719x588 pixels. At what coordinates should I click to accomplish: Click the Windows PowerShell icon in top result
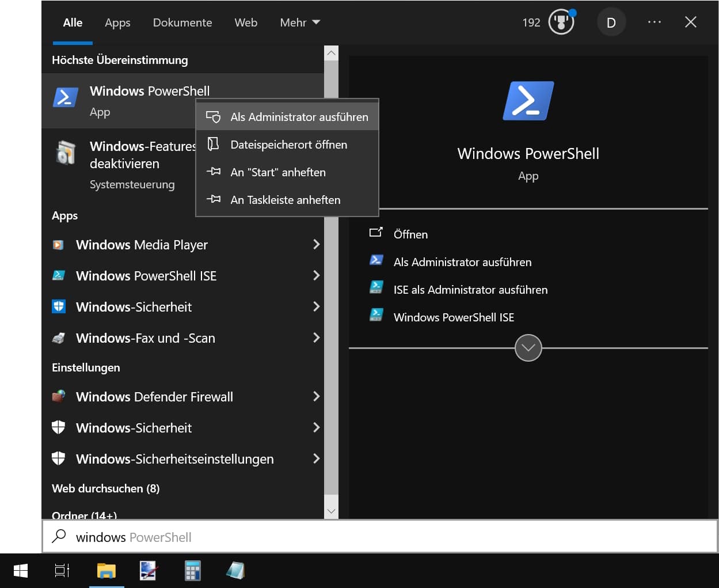pos(66,97)
